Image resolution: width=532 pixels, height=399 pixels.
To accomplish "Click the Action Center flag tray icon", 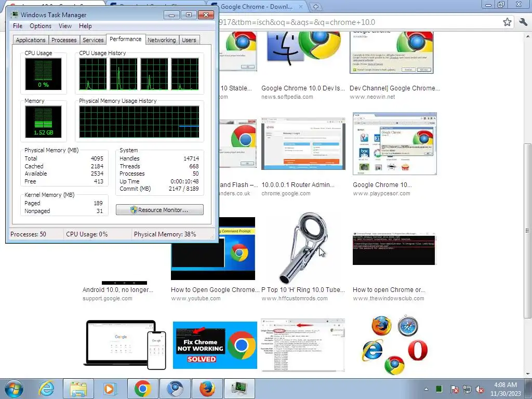I will (x=454, y=389).
